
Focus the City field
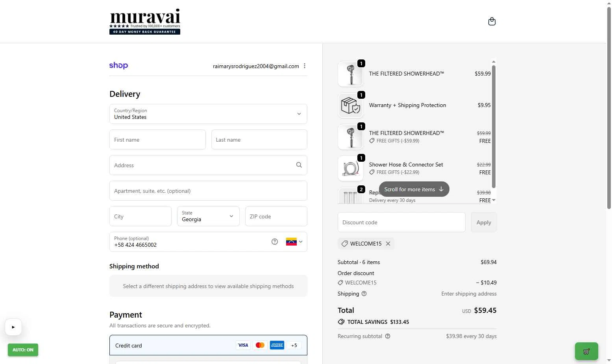click(141, 216)
